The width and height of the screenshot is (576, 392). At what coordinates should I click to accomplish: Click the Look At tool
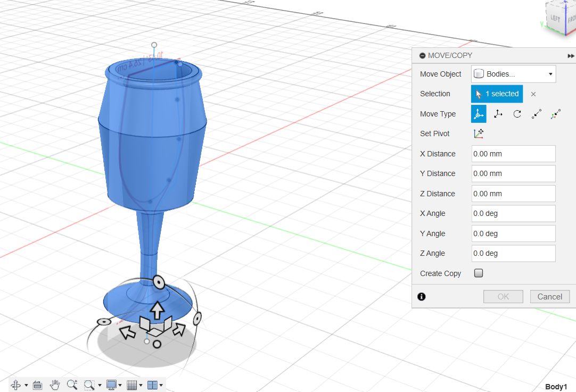tap(37, 385)
